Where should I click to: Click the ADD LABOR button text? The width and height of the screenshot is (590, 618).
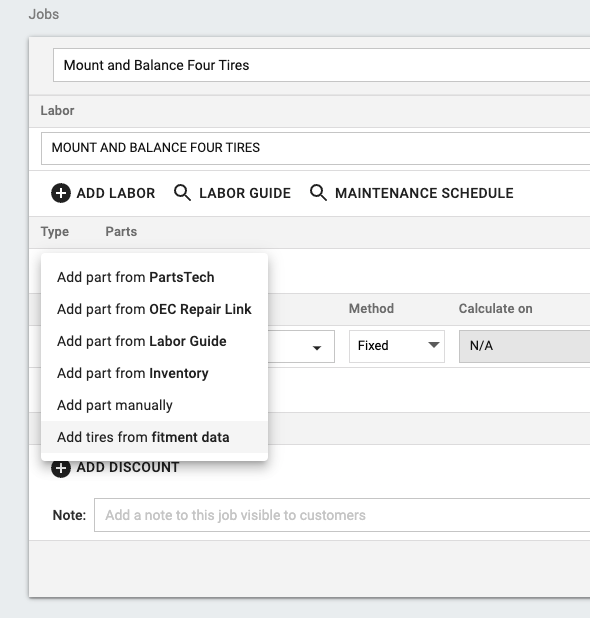tap(116, 193)
